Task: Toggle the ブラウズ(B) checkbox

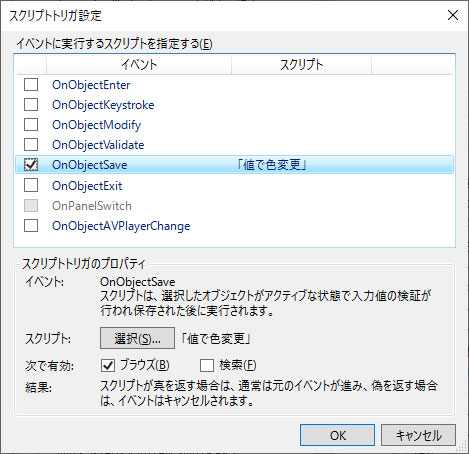Action: (108, 365)
